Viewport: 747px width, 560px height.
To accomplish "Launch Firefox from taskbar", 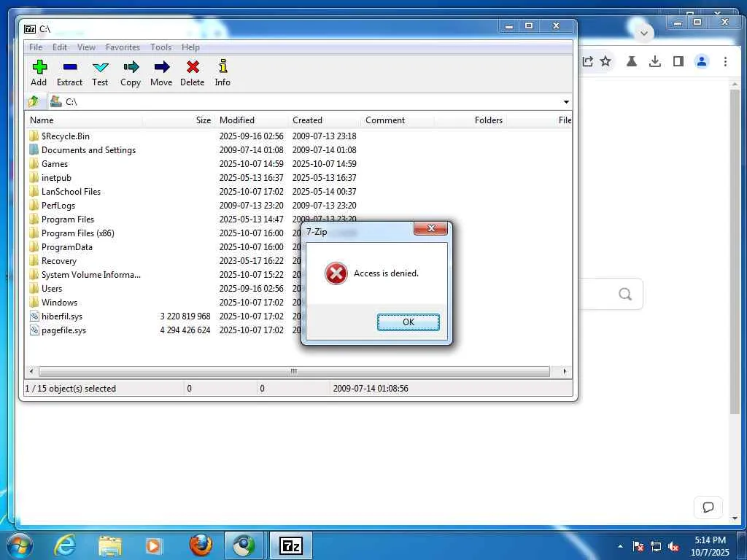I will pos(201,545).
